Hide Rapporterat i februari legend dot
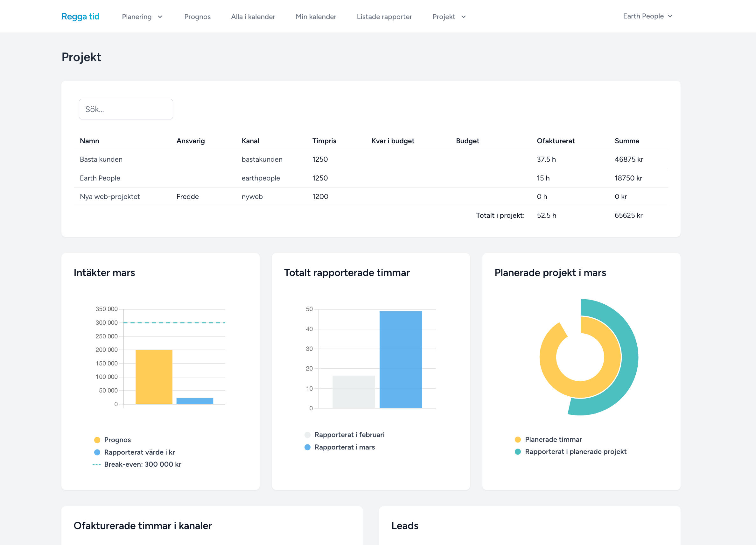 click(307, 435)
